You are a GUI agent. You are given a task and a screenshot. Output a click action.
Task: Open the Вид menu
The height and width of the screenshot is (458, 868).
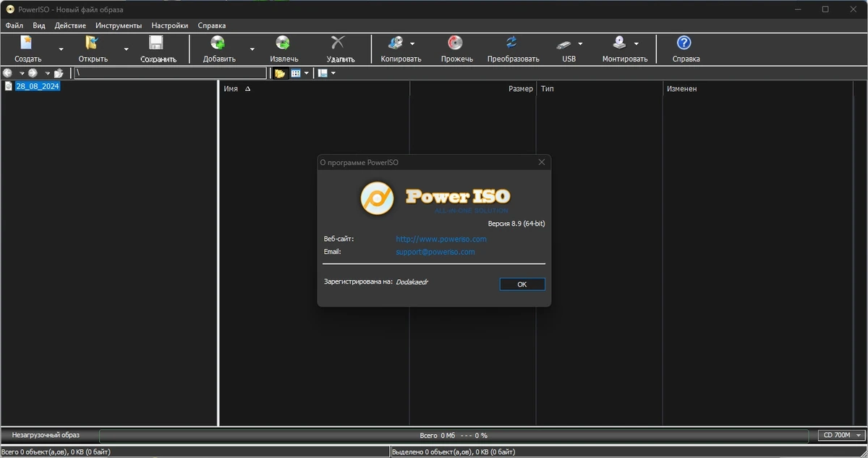39,25
